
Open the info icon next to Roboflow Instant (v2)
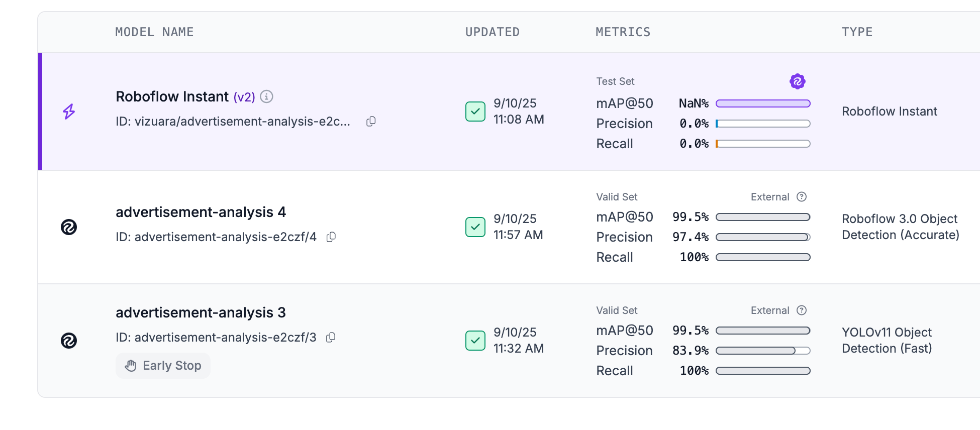266,96
